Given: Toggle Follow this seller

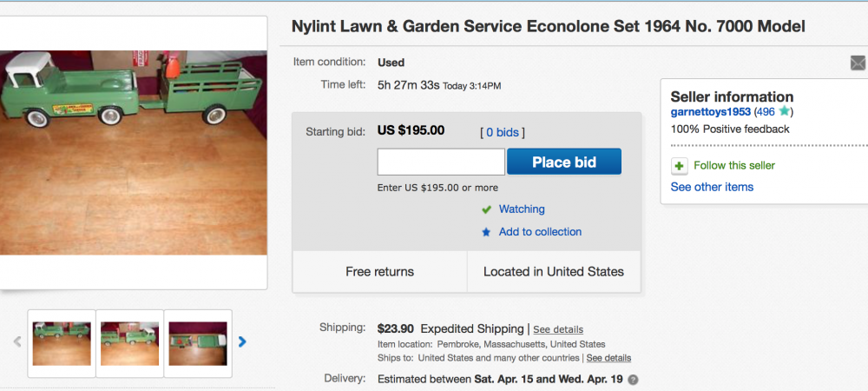Looking at the screenshot, I should [x=733, y=165].
